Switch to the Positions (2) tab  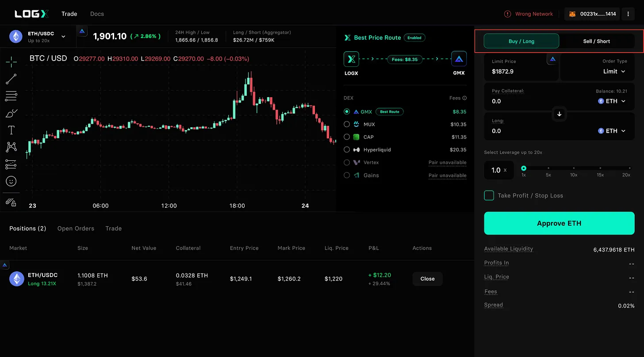[x=28, y=228]
